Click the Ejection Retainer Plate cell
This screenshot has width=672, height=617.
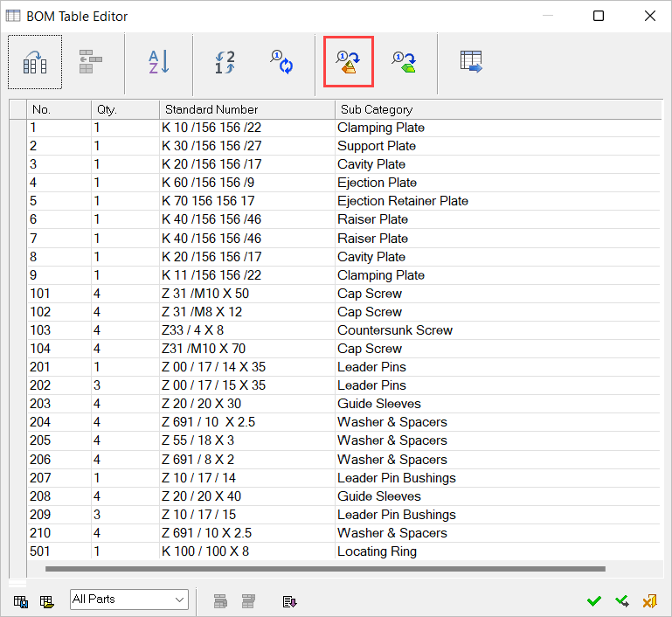click(x=402, y=201)
